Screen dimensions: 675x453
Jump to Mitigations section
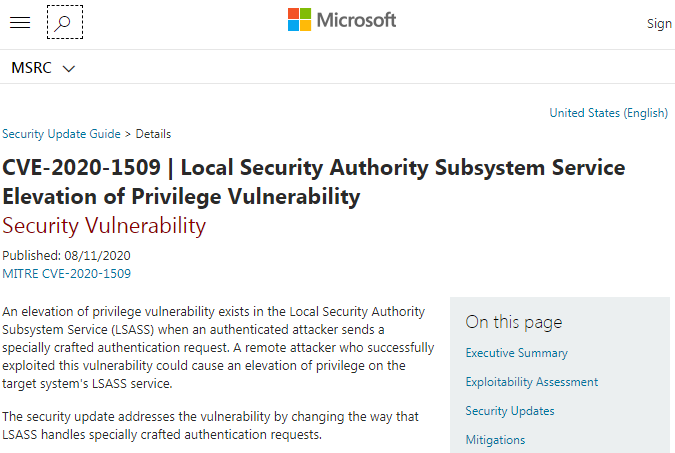tap(495, 440)
